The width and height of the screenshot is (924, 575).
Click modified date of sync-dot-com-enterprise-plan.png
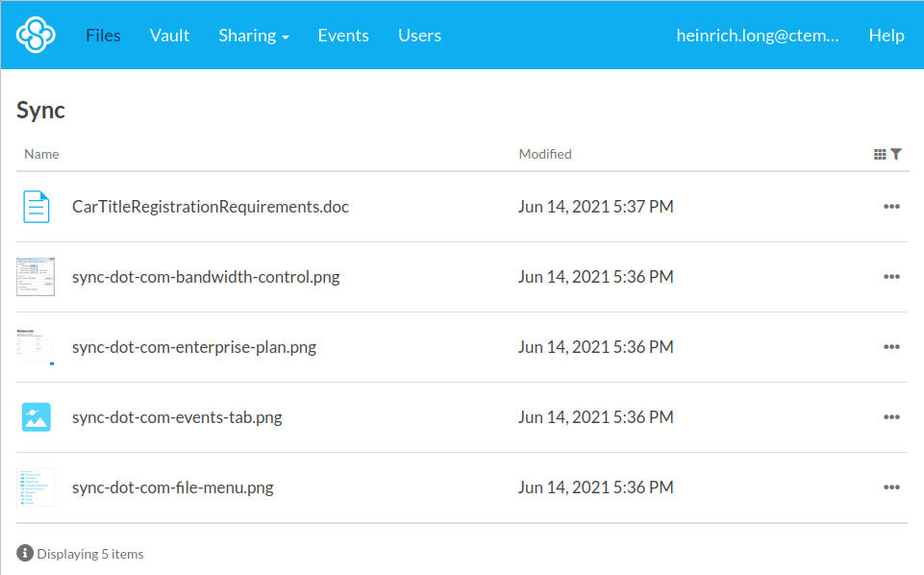click(596, 347)
